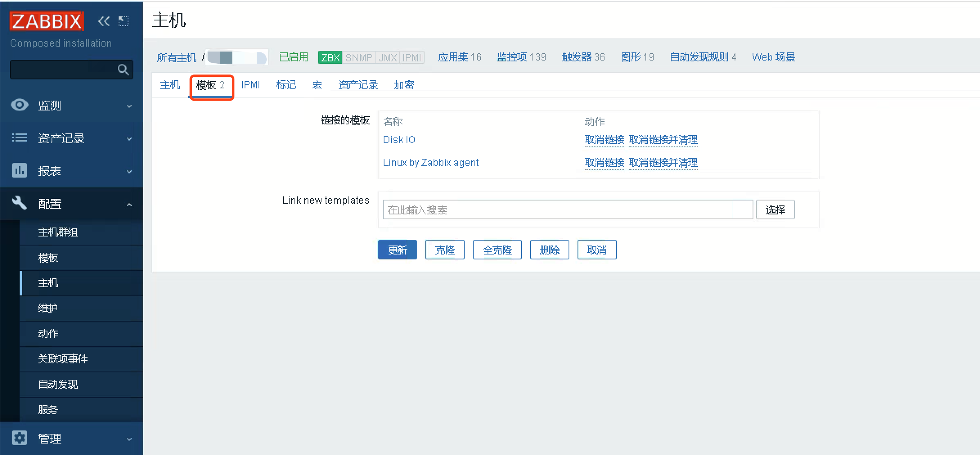
Task: Click the search magnifier icon
Action: coord(123,70)
